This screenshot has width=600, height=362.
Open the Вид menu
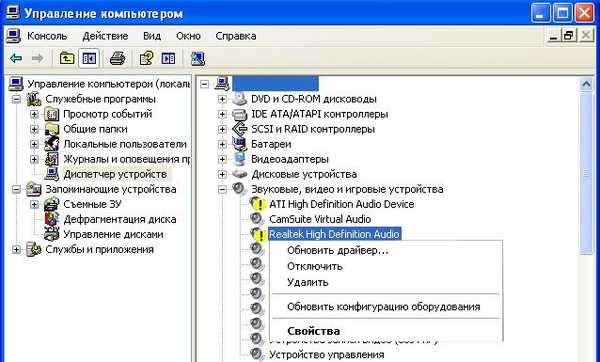point(152,36)
